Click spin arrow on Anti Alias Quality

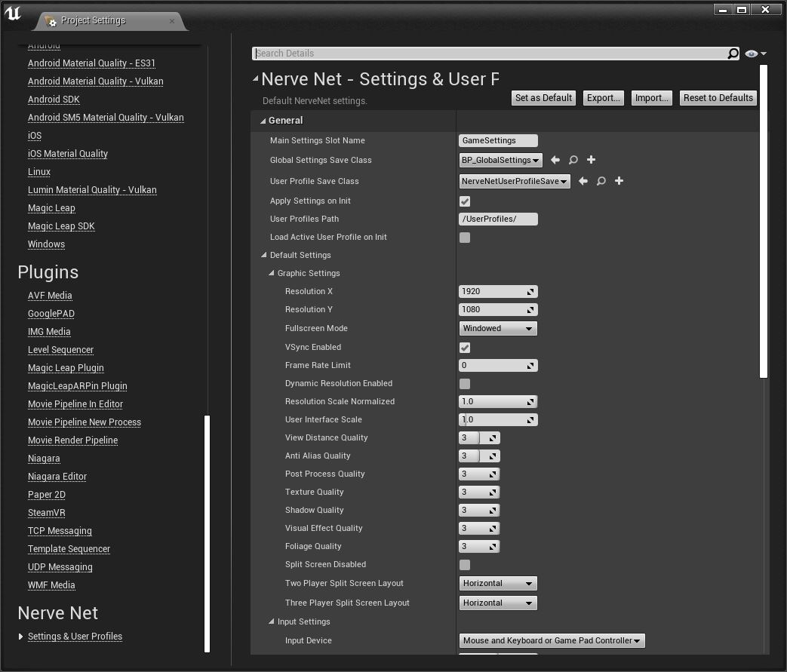493,456
